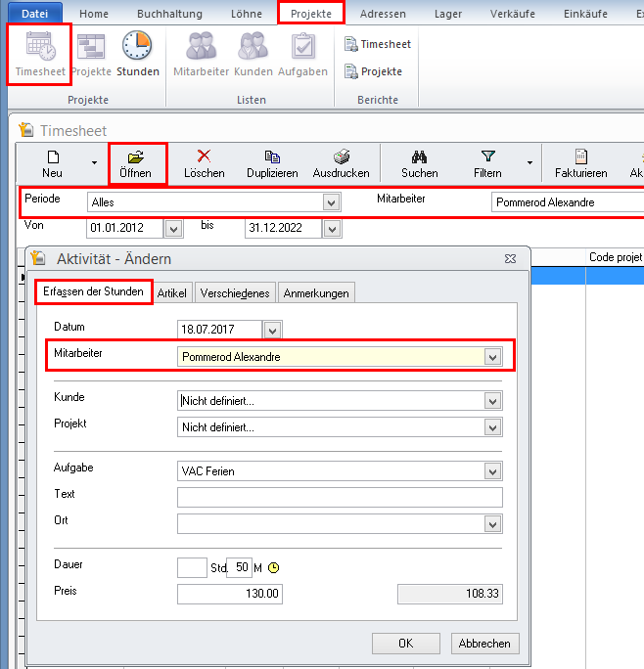Screen dimensions: 644x669
Task: Open the Projekte ribbon icon
Action: [x=91, y=54]
